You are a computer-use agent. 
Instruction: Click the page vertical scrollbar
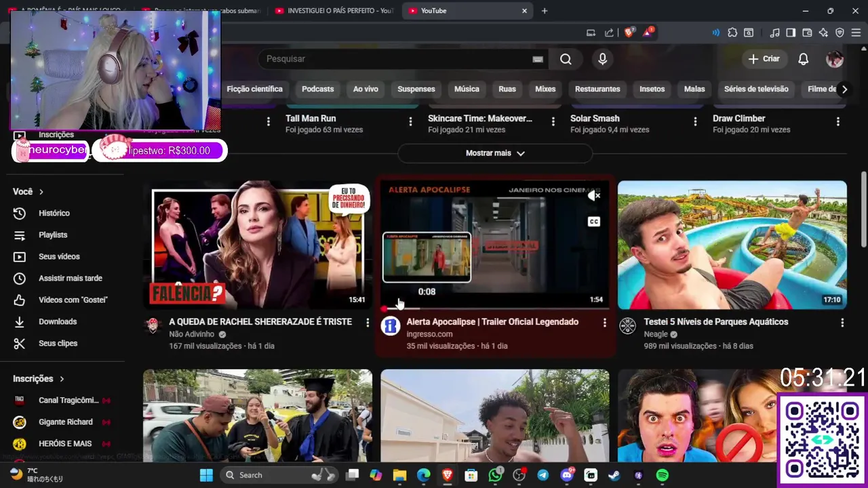tap(863, 210)
